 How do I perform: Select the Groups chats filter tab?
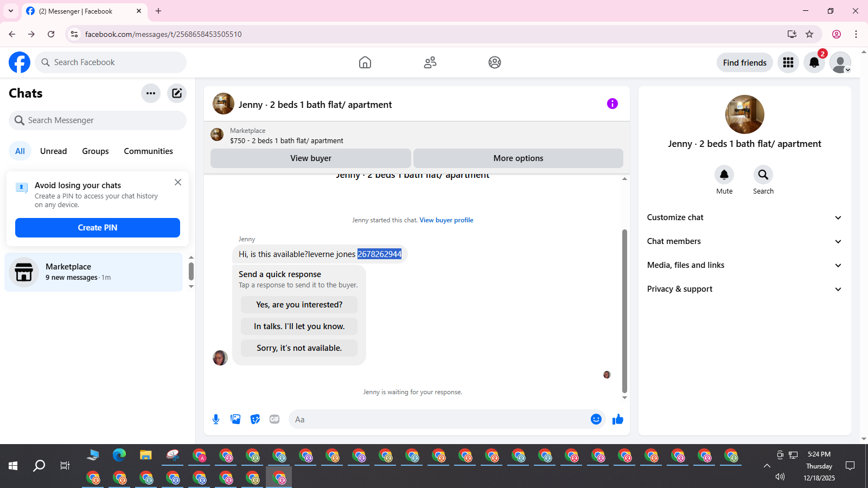95,151
